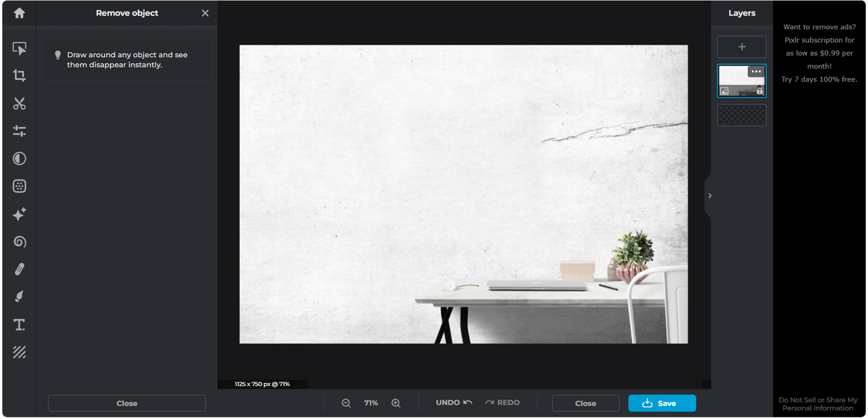Undo the last action
Screen dimensions: 868x419
click(454, 403)
